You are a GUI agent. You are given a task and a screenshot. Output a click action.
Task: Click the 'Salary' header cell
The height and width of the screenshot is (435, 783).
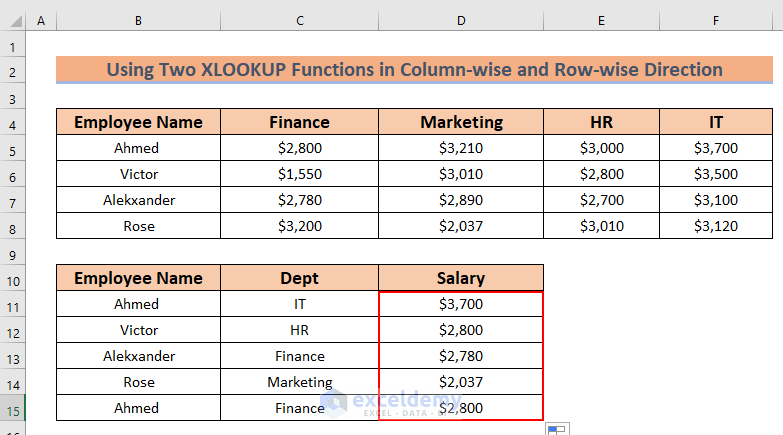(x=461, y=278)
